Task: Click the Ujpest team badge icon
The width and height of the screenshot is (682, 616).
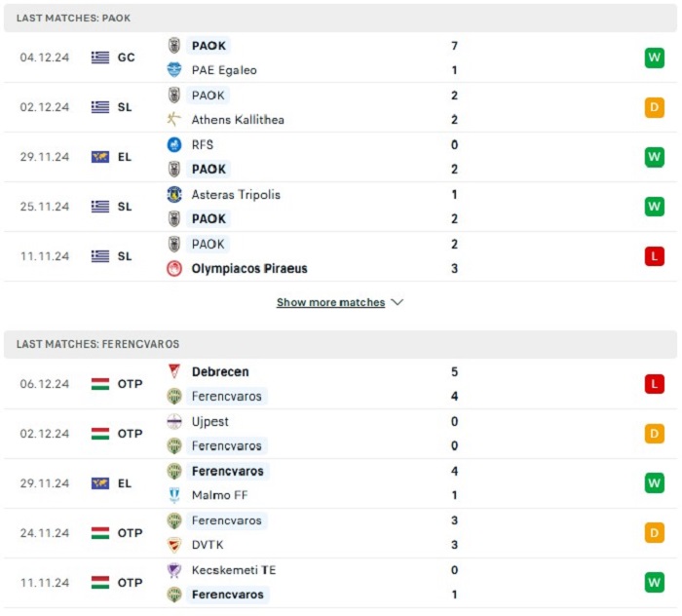Action: [174, 422]
